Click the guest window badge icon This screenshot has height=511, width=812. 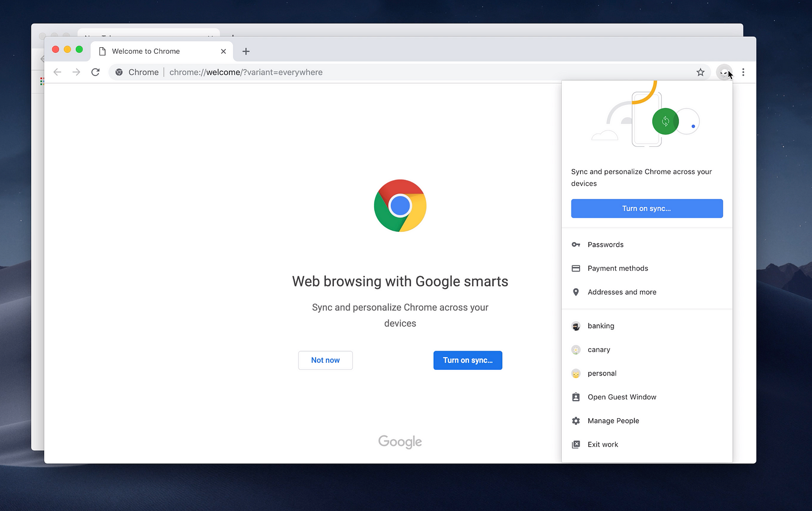tap(576, 397)
